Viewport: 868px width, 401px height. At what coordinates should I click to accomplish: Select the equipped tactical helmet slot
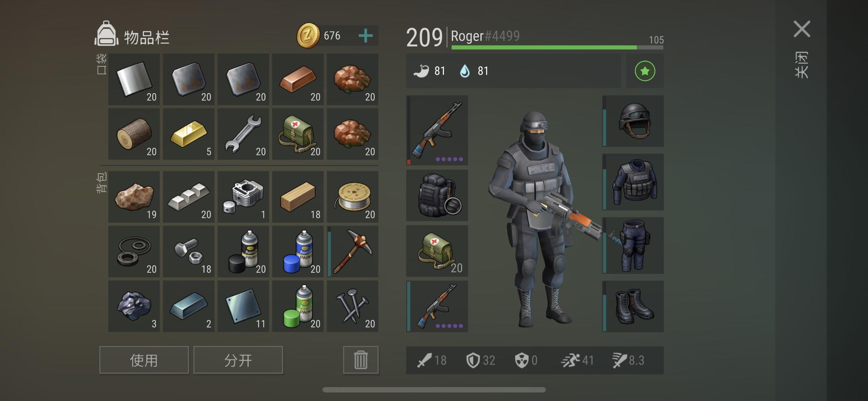pyautogui.click(x=633, y=121)
